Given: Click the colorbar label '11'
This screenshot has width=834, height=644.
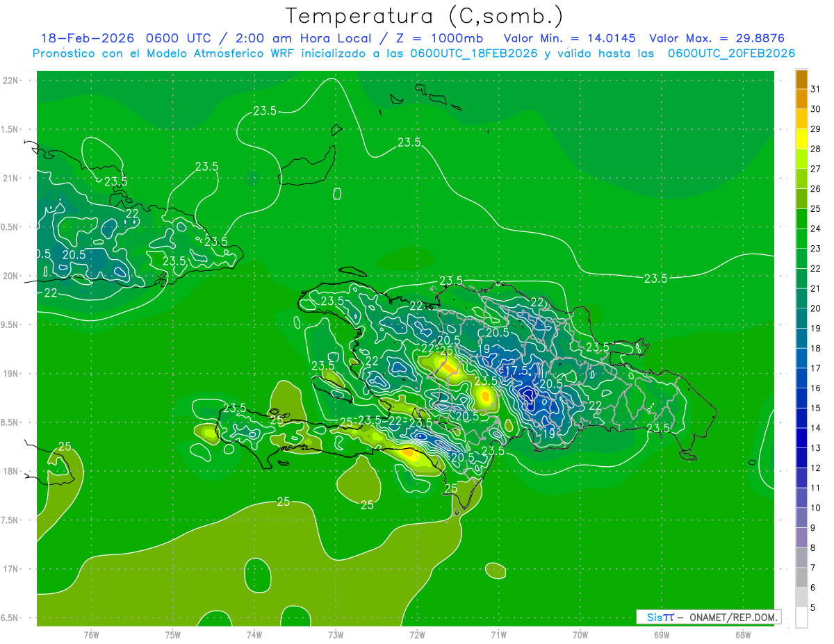Looking at the screenshot, I should click(x=815, y=488).
